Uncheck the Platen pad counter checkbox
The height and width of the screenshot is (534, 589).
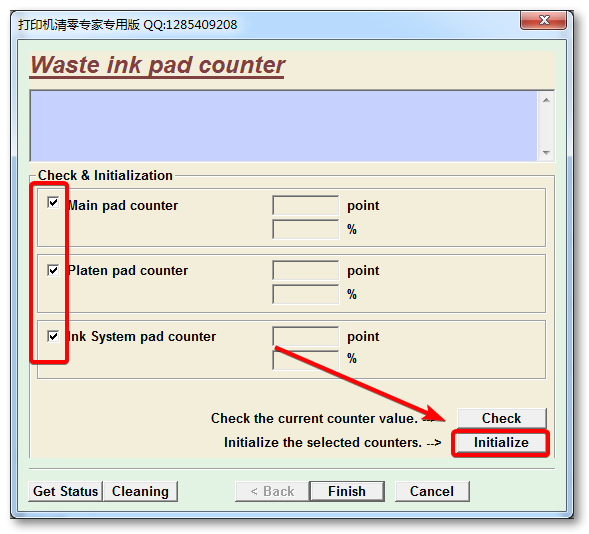point(53,270)
